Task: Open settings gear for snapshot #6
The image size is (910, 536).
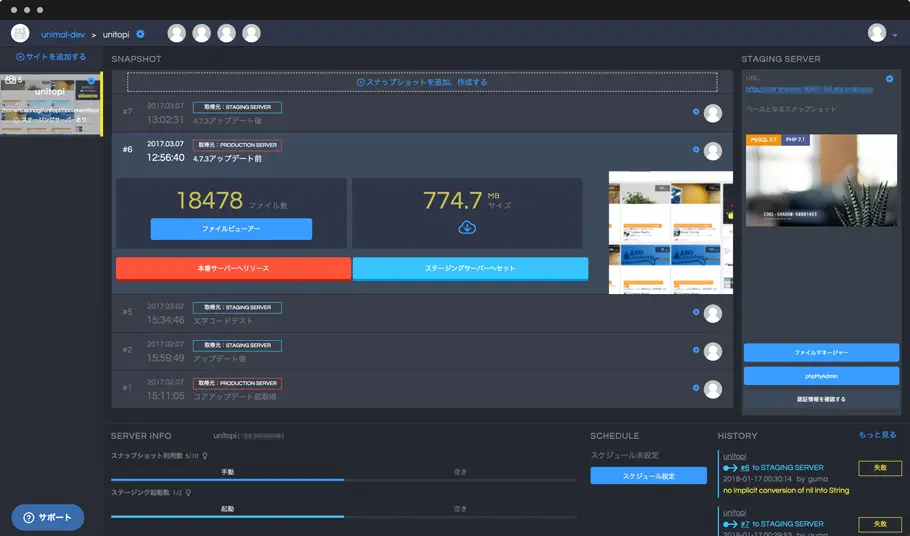Action: [696, 150]
